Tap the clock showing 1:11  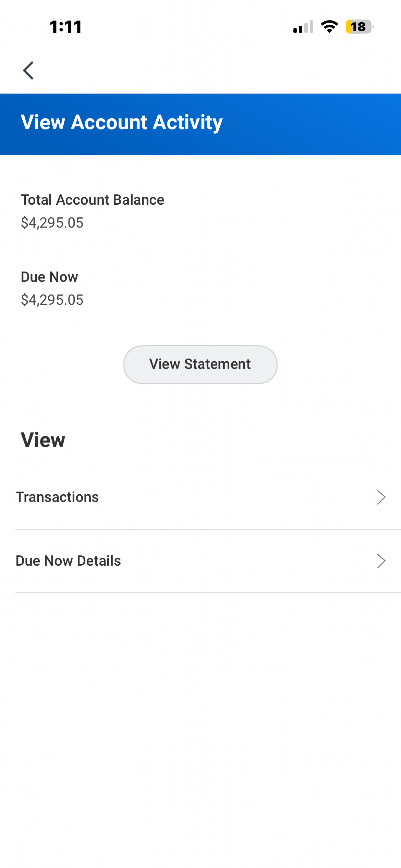click(65, 27)
